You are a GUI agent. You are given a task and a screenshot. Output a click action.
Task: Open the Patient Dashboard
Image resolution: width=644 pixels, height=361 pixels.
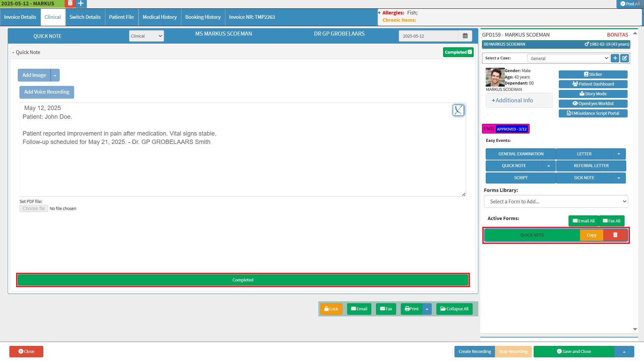(593, 84)
